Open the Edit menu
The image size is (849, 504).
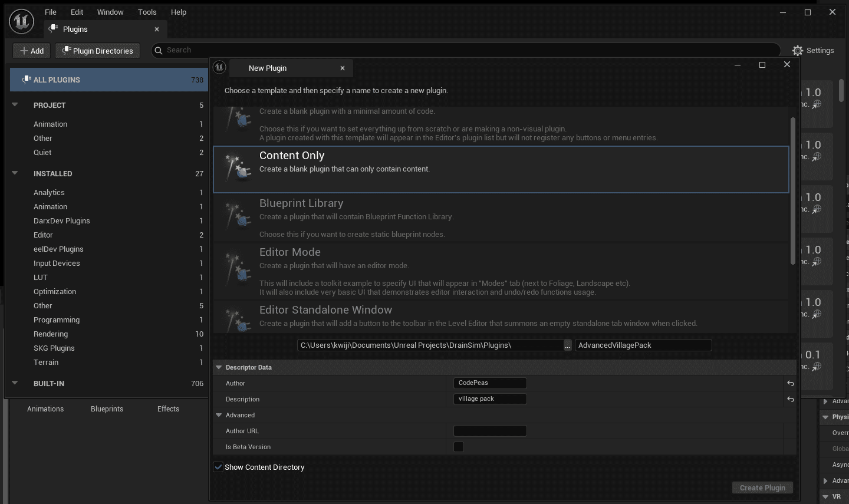click(77, 12)
